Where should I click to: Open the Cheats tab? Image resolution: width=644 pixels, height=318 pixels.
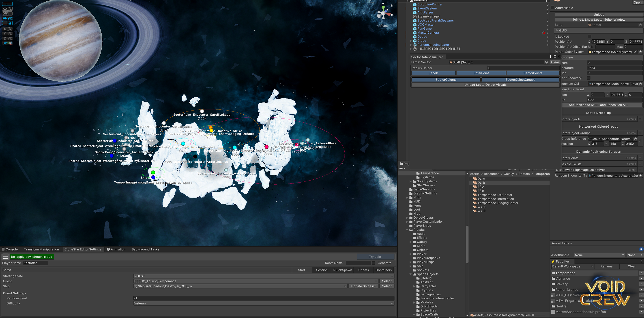pos(363,270)
